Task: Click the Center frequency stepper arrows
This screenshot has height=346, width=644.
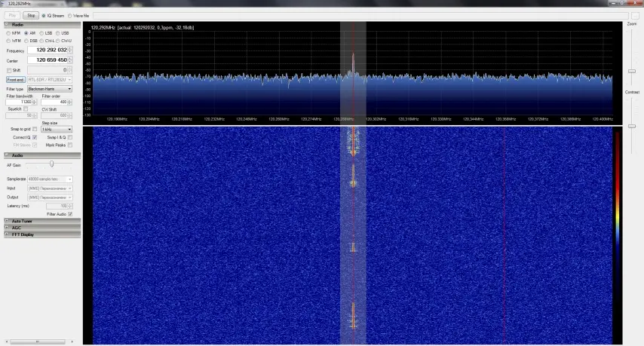Action: (70, 60)
